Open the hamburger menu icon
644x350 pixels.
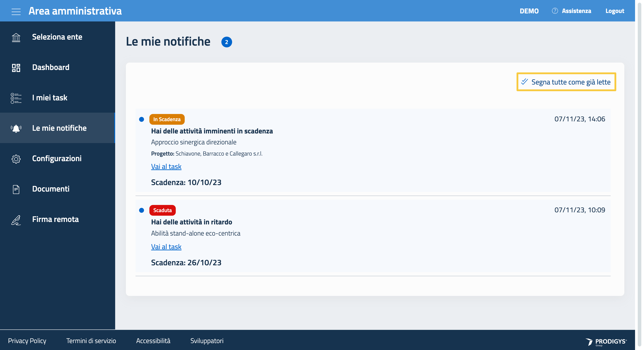tap(16, 11)
